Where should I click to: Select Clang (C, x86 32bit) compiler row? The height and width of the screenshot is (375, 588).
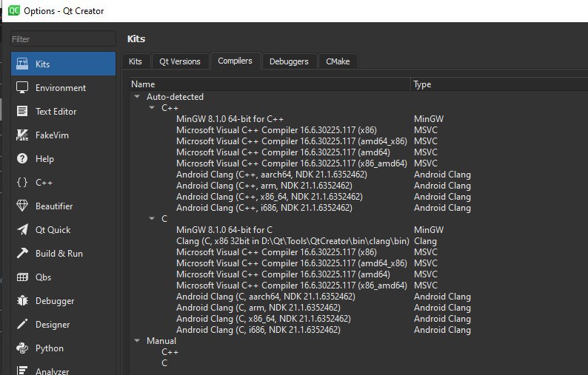[293, 241]
